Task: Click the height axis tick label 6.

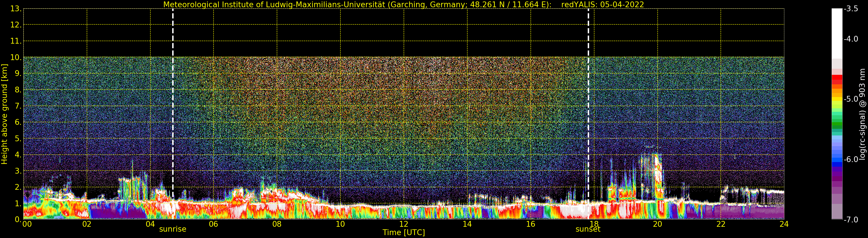Action: (18, 122)
